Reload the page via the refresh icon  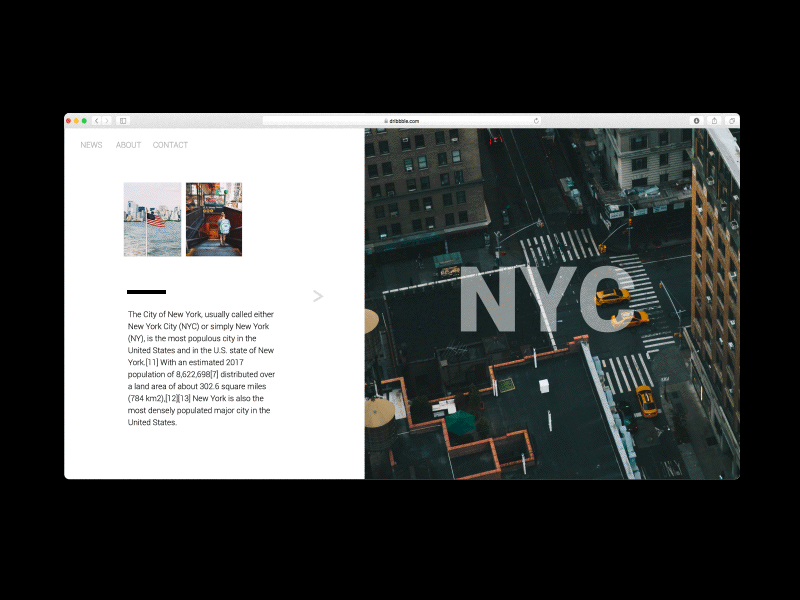tap(537, 120)
